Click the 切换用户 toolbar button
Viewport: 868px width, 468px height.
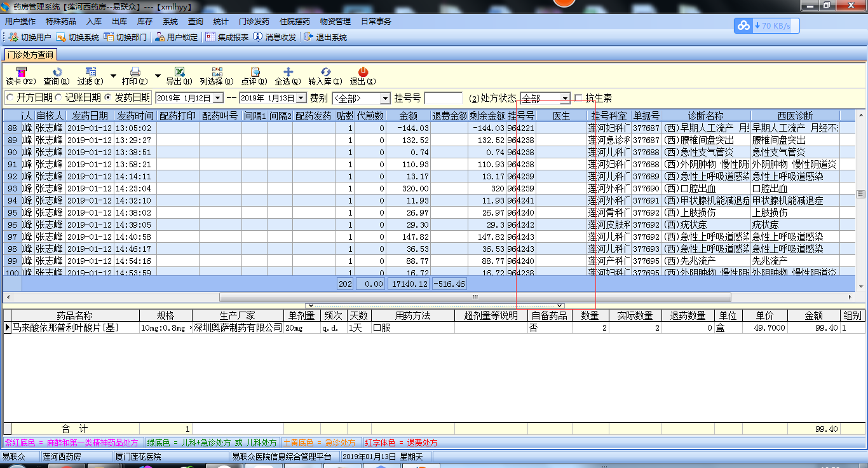coord(30,38)
